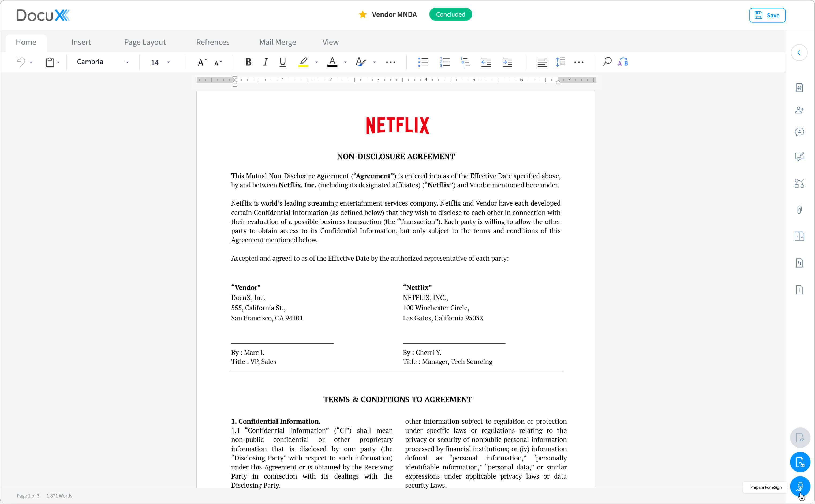Toggle Italic formatting

click(266, 62)
